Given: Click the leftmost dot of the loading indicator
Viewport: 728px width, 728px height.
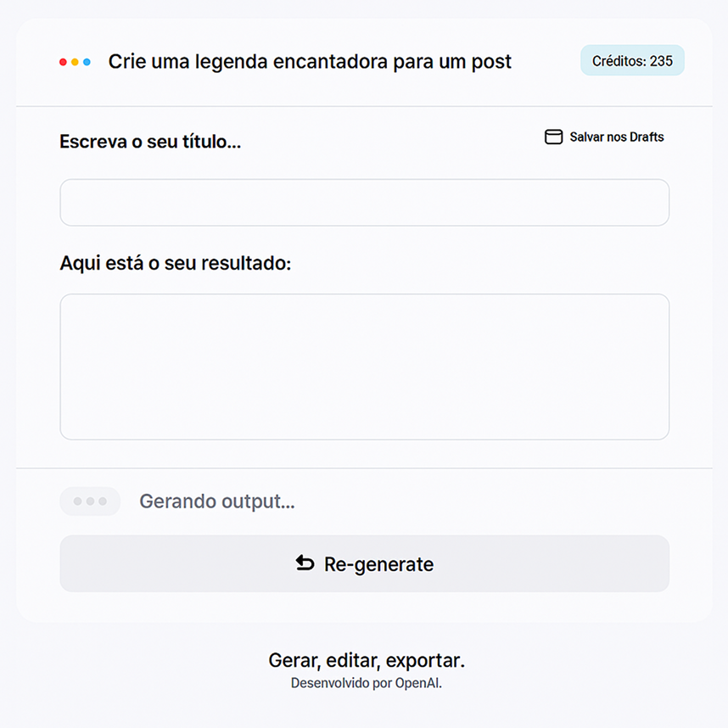Looking at the screenshot, I should tap(78, 501).
